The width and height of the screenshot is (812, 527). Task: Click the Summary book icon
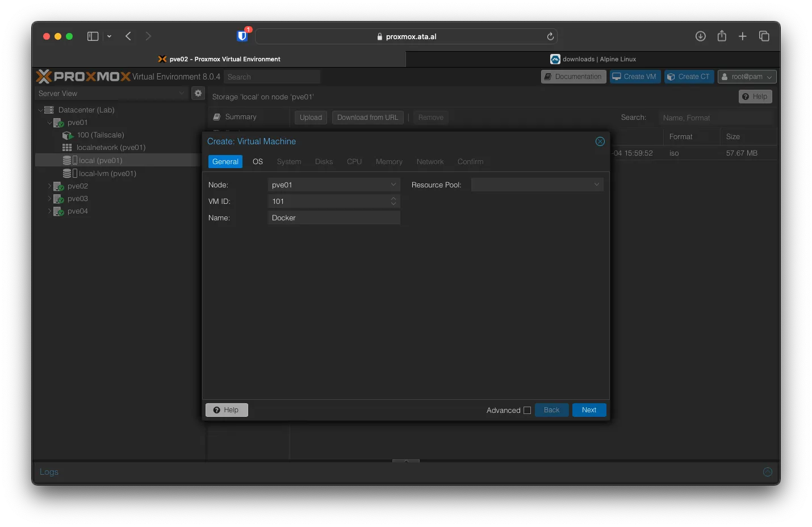[217, 117]
